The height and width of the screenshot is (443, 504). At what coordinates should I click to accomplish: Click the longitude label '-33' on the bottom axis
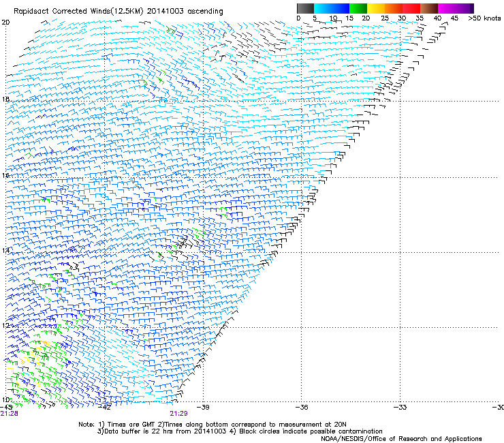click(x=400, y=408)
